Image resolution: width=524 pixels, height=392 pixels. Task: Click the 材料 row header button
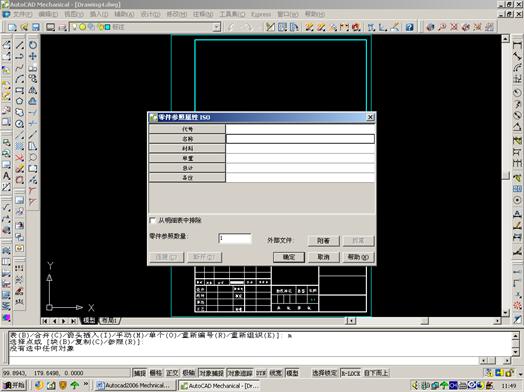[187, 148]
